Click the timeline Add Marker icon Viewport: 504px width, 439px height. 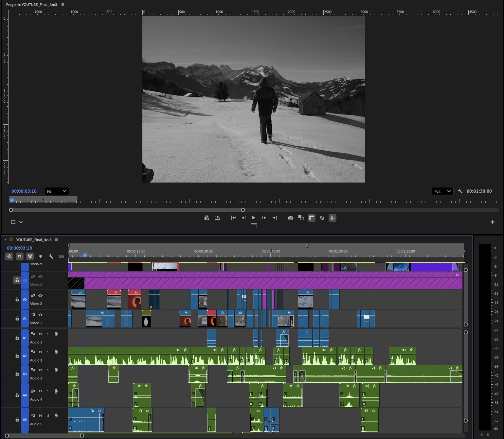click(41, 256)
